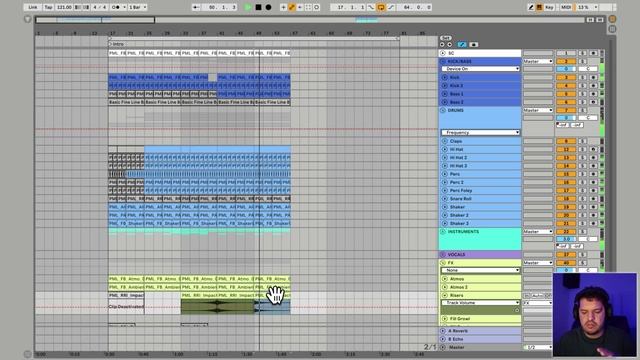This screenshot has height=360, width=640.
Task: Toggle the Follow playback arrow button
Action: 196,7
